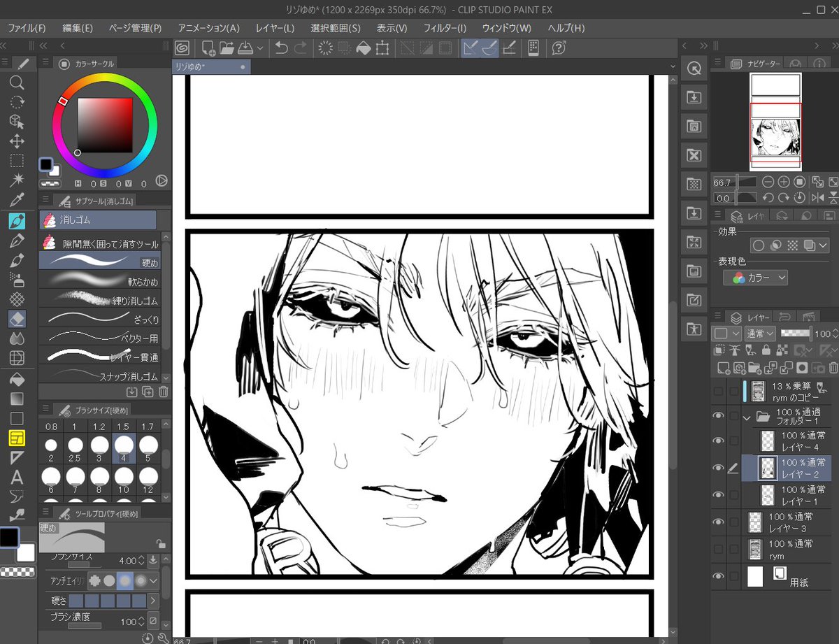The width and height of the screenshot is (839, 644).
Task: Select the highlighted Pen tool
Action: point(17,222)
